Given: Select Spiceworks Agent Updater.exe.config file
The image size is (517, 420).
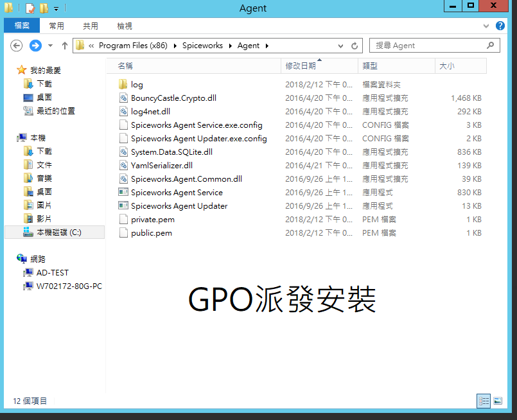Looking at the screenshot, I should pos(199,139).
